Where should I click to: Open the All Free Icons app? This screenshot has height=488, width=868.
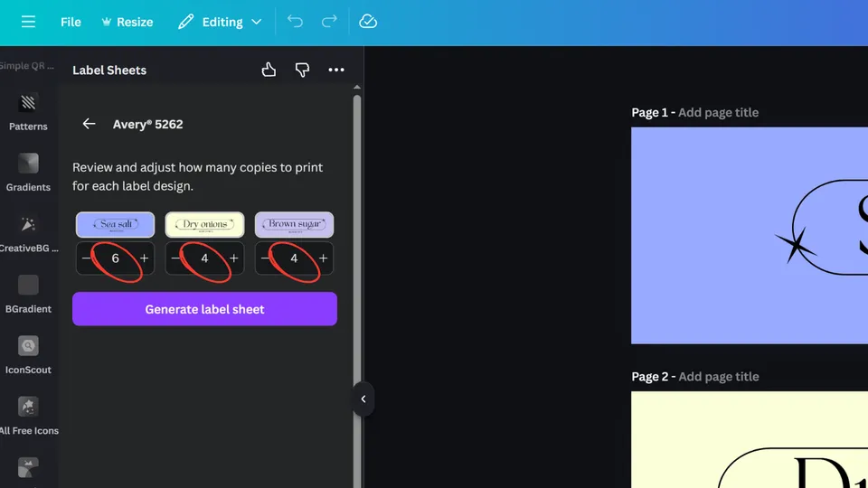click(28, 417)
